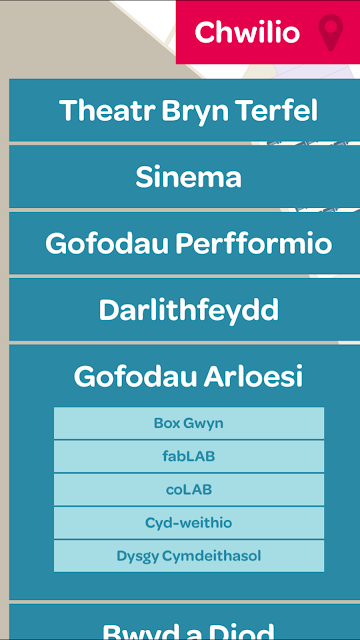The width and height of the screenshot is (360, 640).
Task: Choose fabLAB from the Arloesi list
Action: (189, 456)
